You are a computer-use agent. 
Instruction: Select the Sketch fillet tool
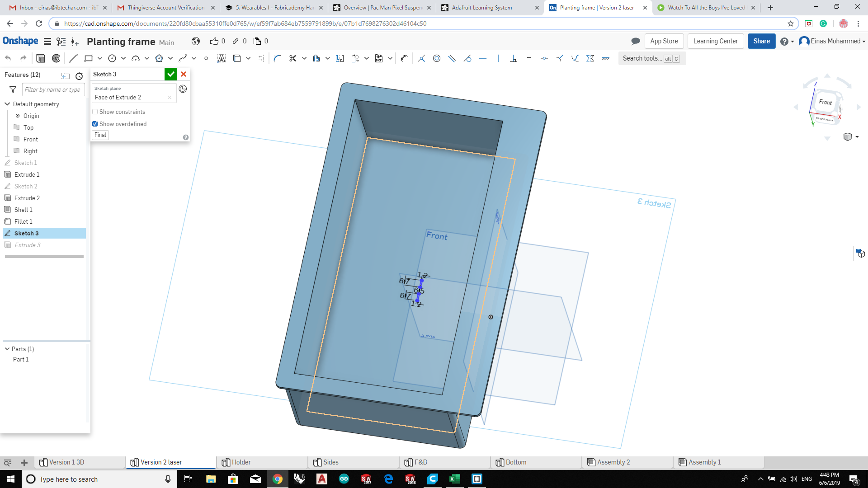277,58
